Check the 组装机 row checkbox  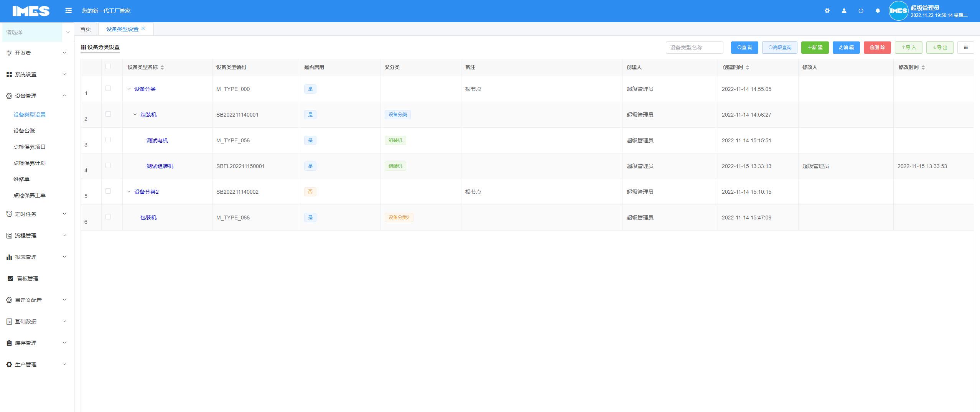point(108,114)
